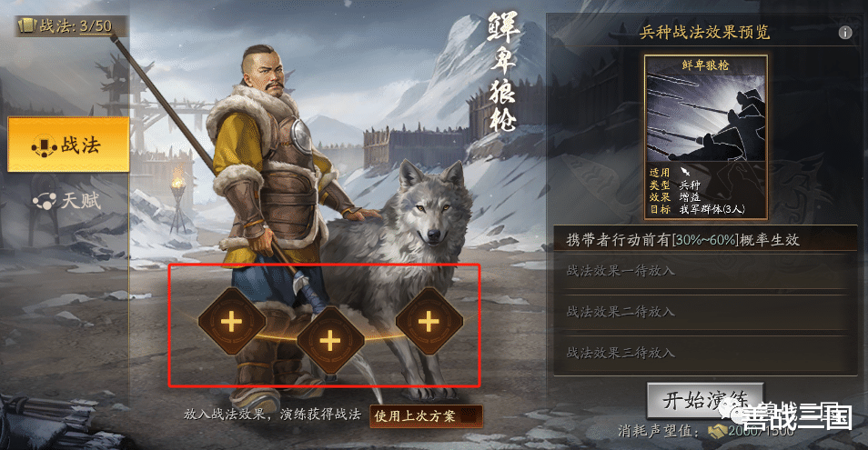The image size is (868, 450).
Task: Click the card icon beside 战法 3/50
Action: pos(26,25)
